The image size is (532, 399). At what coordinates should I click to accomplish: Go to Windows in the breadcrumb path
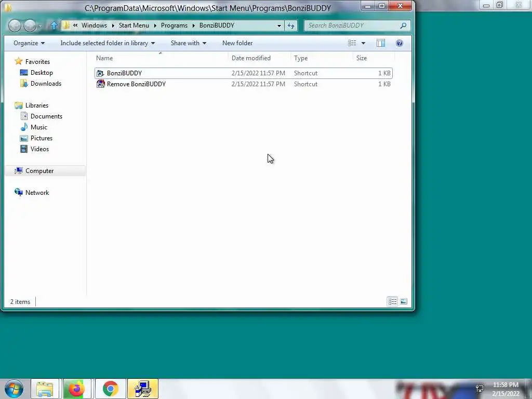(x=94, y=25)
